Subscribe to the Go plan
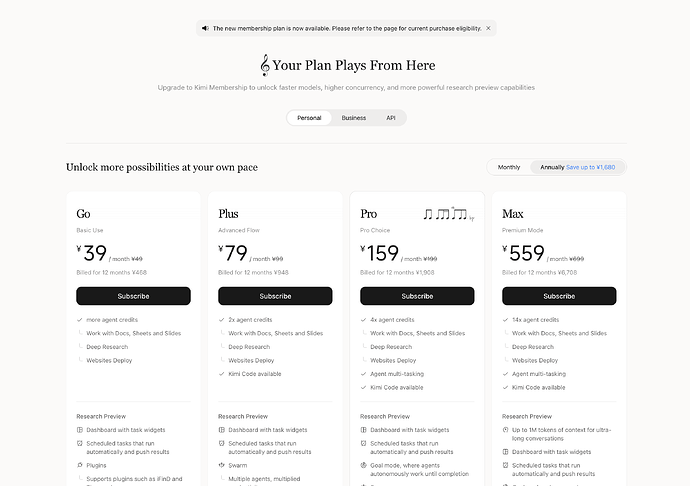This screenshot has height=486, width=690. (x=133, y=296)
